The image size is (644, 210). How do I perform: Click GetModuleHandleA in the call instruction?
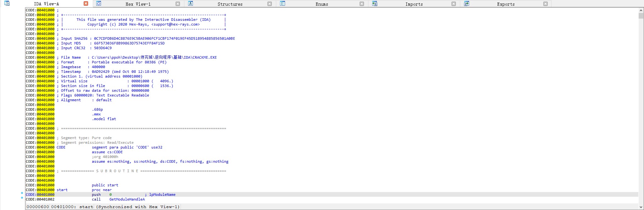pyautogui.click(x=127, y=199)
